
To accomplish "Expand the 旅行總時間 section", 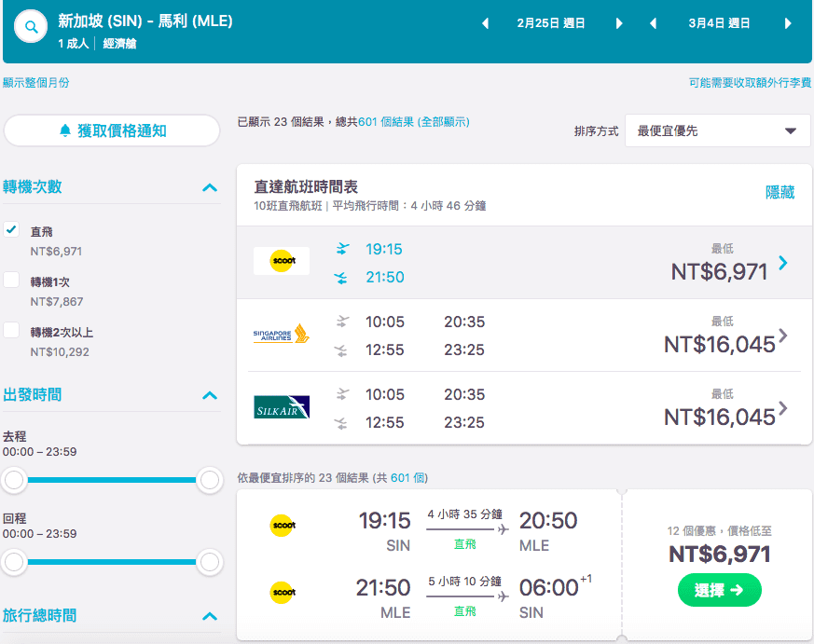I will (210, 615).
